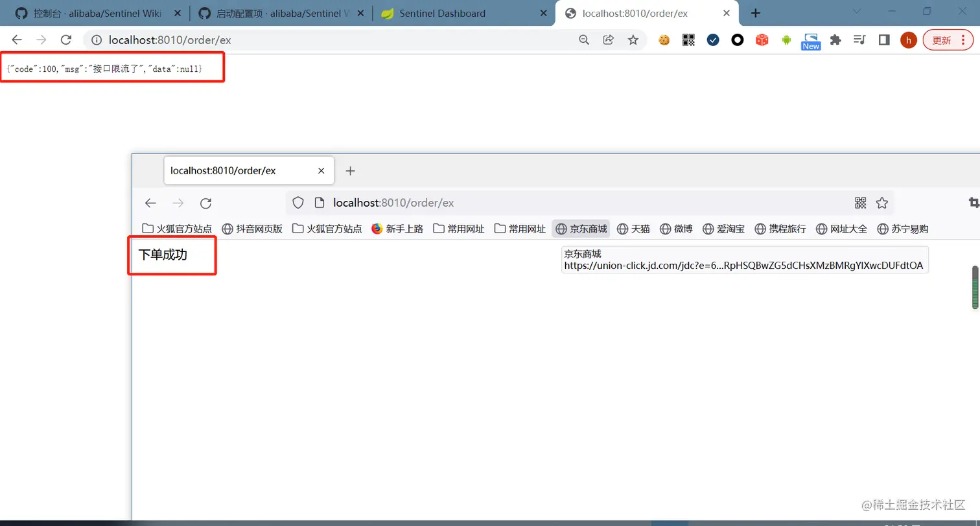Click the extension icon labeled New
The image size is (980, 526).
(x=811, y=41)
